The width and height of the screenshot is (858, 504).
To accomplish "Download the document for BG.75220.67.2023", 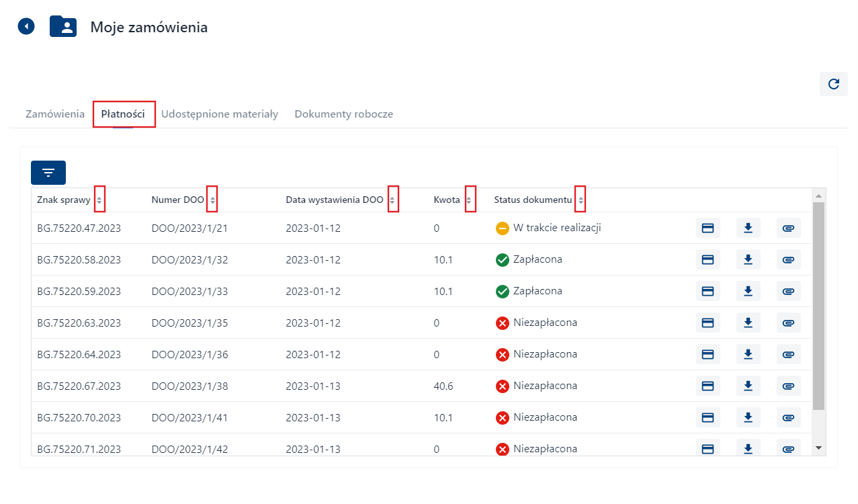I will pos(748,386).
